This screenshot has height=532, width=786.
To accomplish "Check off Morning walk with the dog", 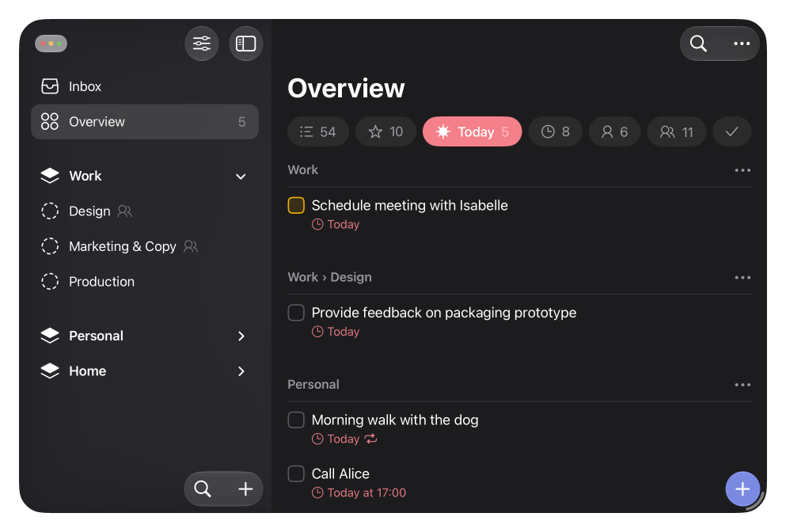I will coord(296,420).
